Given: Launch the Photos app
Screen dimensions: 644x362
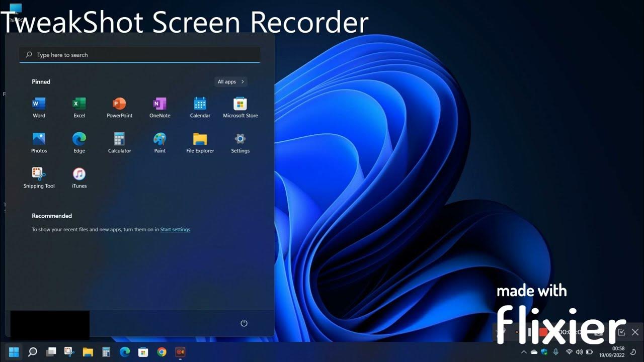Looking at the screenshot, I should [x=39, y=143].
